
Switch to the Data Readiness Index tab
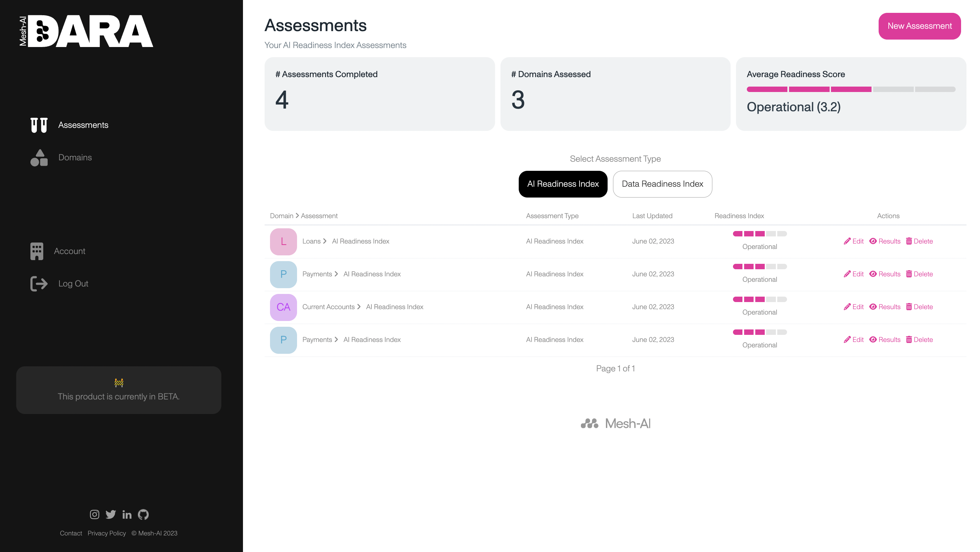662,184
